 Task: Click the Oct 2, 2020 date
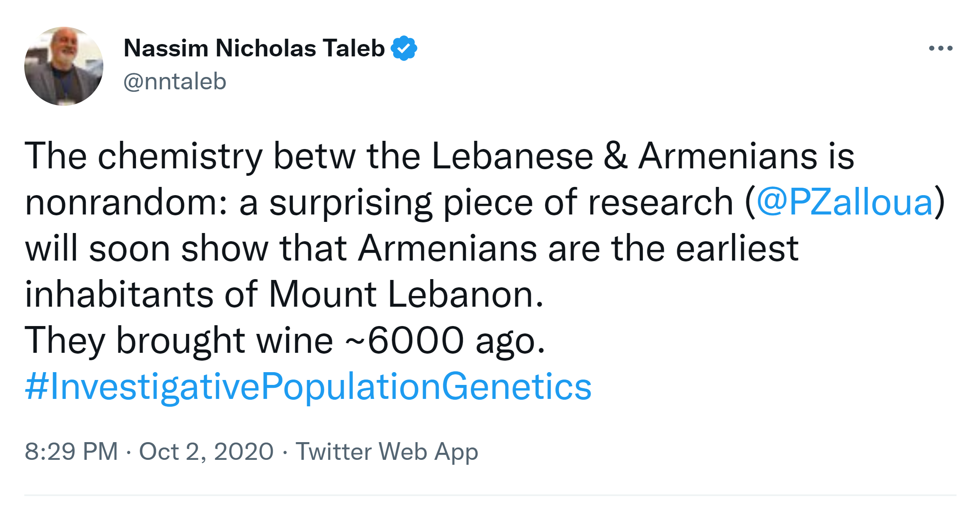pos(206,451)
